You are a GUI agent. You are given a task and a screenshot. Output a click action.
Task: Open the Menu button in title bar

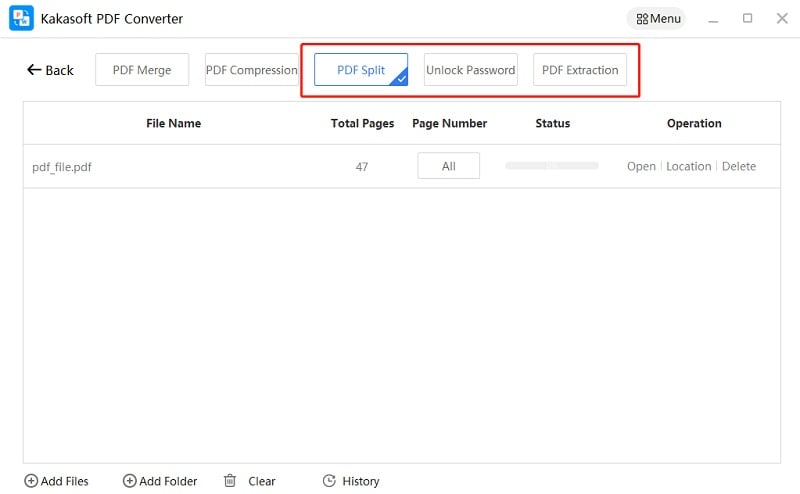tap(656, 19)
